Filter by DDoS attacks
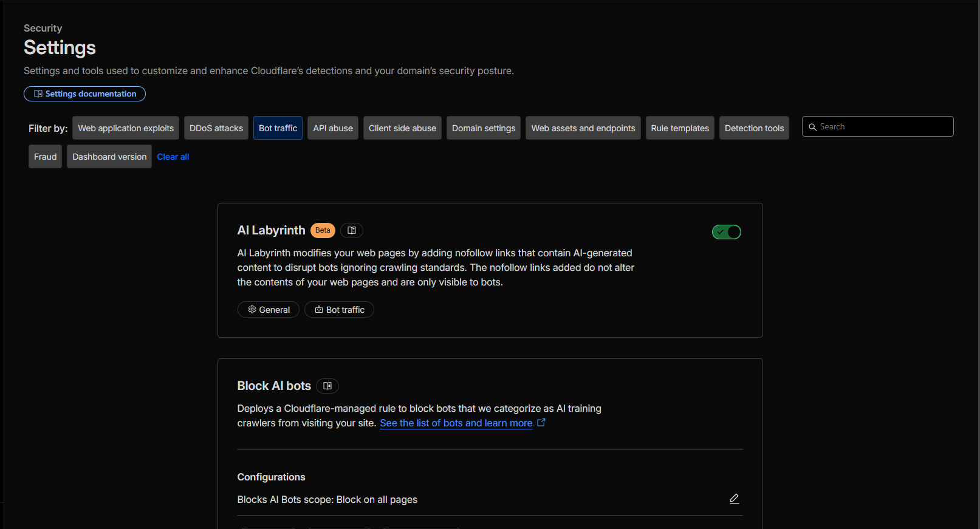This screenshot has height=529, width=980. [x=216, y=128]
